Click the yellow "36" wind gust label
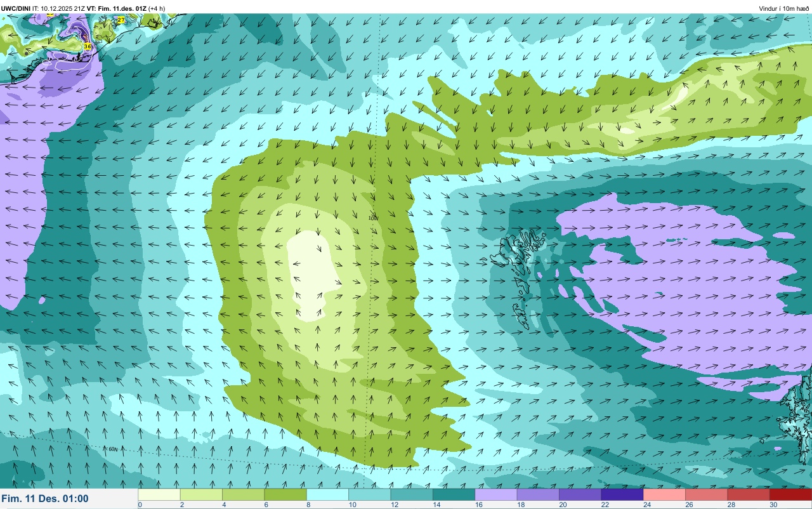This screenshot has width=812, height=509. [88, 46]
